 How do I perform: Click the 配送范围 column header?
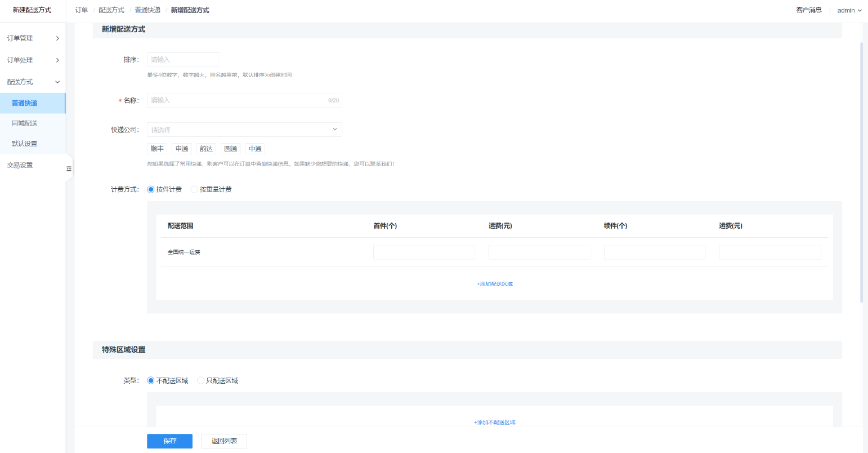coord(180,226)
